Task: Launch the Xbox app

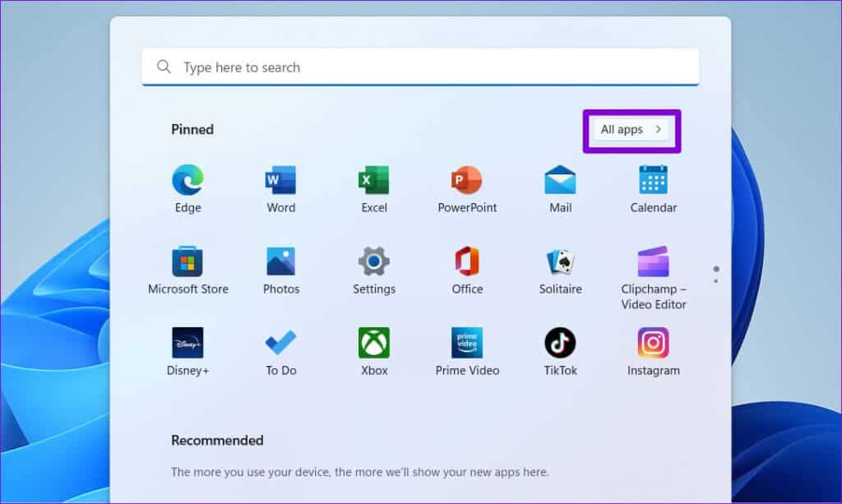Action: [x=373, y=344]
